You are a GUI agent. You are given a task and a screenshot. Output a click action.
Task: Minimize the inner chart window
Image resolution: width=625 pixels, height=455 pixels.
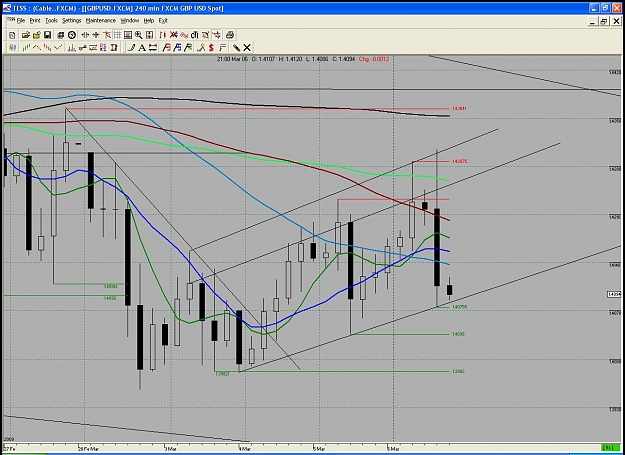click(593, 21)
